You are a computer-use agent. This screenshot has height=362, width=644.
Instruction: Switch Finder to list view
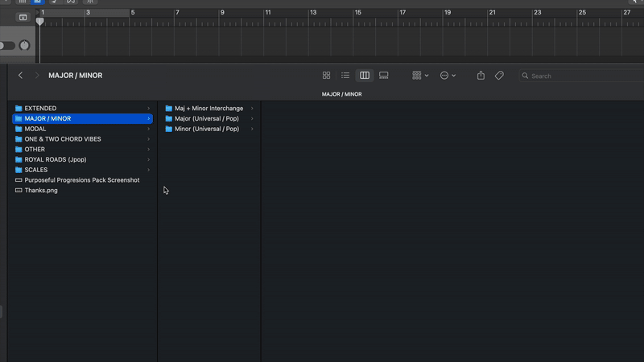[345, 76]
